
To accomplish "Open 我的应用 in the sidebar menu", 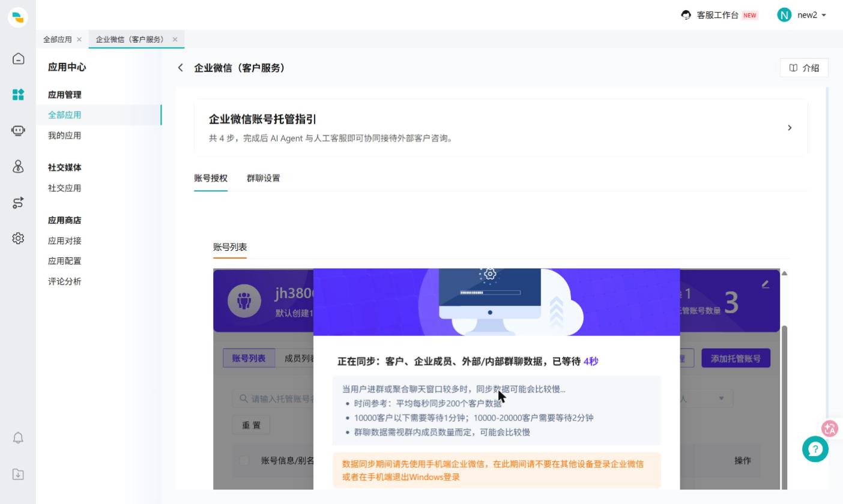I will [x=65, y=136].
